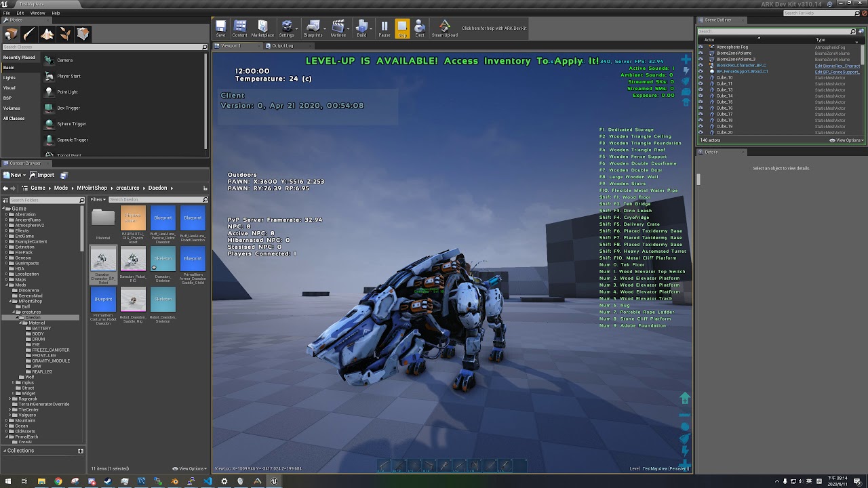Click Save All icon in Content Browser
The width and height of the screenshot is (868, 488).
click(64, 175)
